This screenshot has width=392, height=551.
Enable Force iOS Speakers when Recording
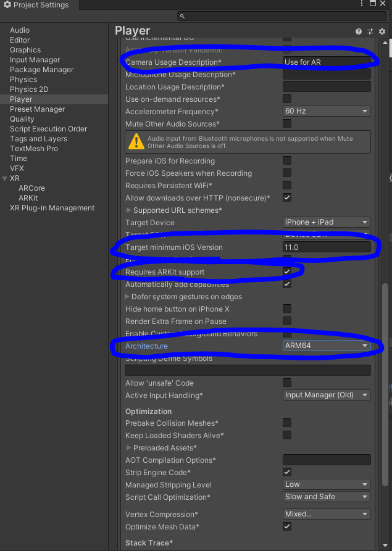click(x=287, y=173)
